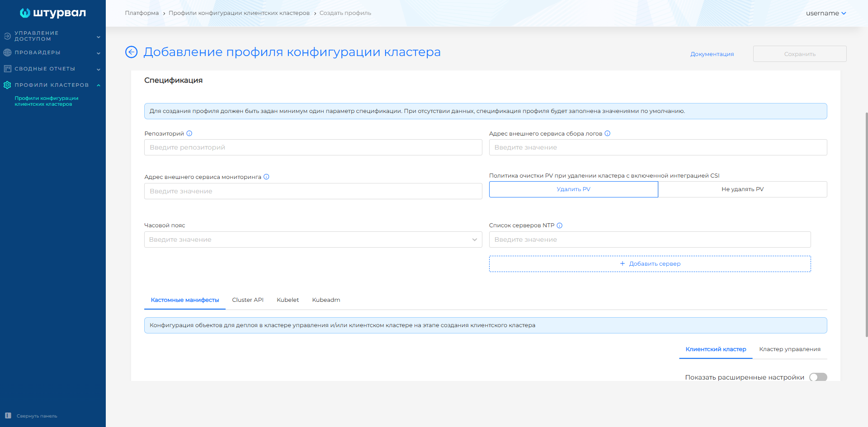Click Адрес внешнего сервиса сбора логов field
The height and width of the screenshot is (427, 868).
pos(658,147)
